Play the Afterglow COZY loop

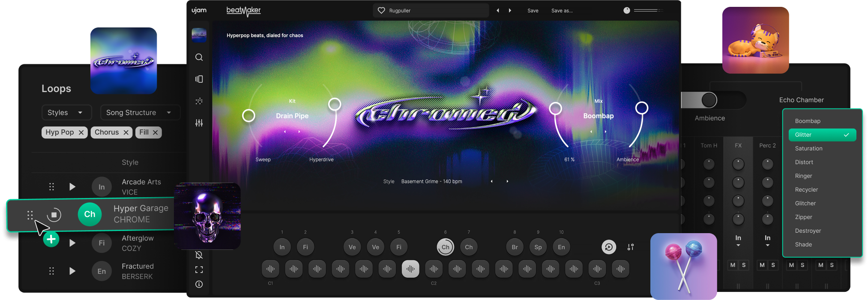72,243
